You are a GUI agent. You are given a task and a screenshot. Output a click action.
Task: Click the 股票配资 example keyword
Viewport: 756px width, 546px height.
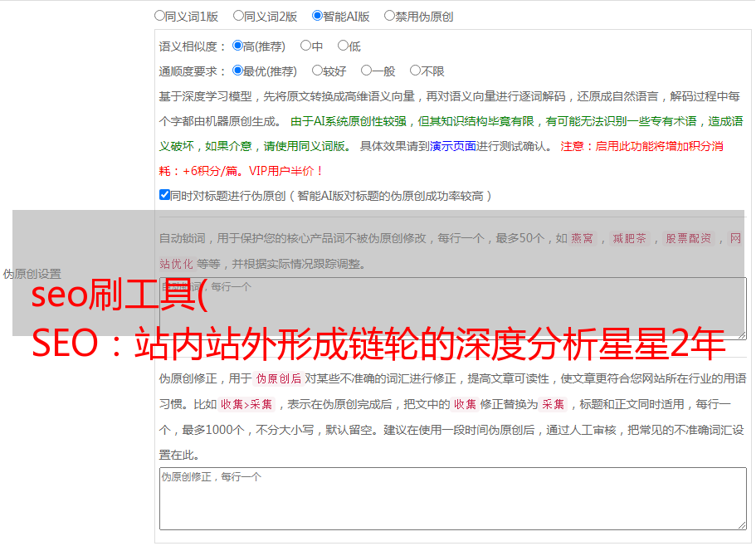coord(689,238)
